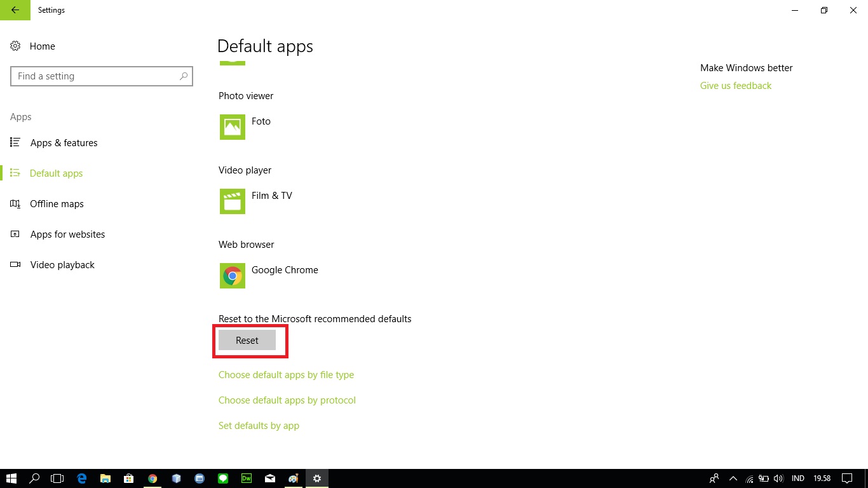Click the Make Windows better text
Screen dimensions: 868x488
point(747,68)
